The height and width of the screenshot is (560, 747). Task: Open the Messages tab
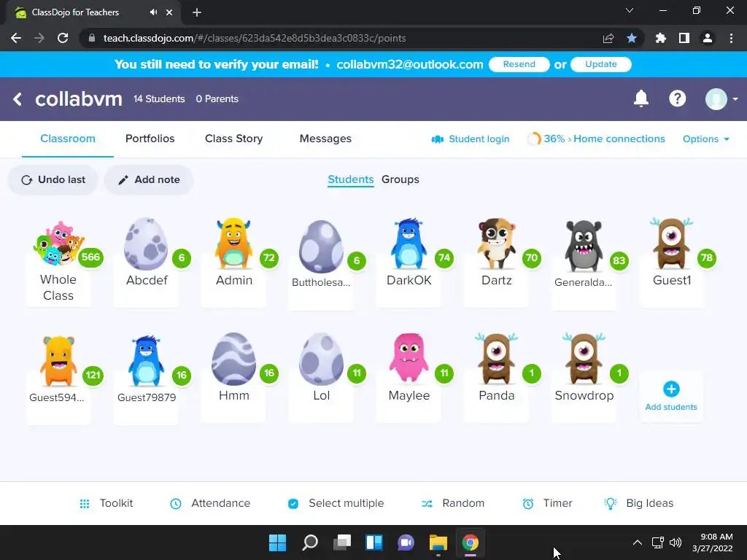pyautogui.click(x=325, y=139)
